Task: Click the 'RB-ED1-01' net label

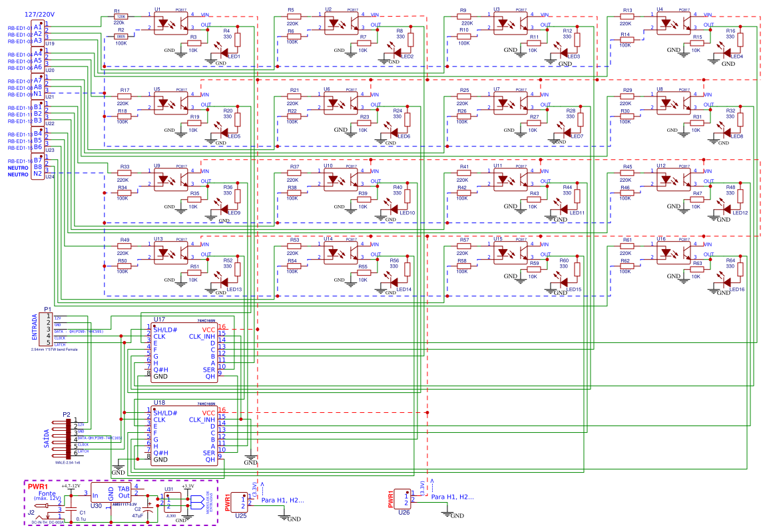Action: click(20, 28)
